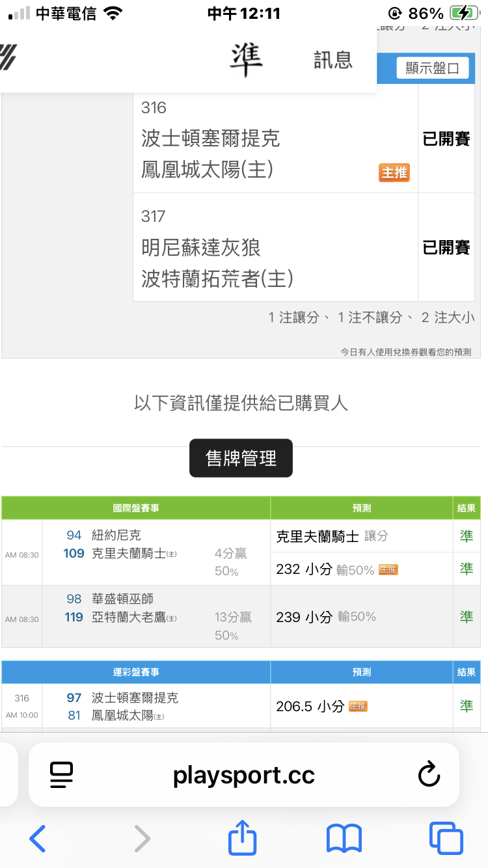Tap the Safari forward arrow

(x=142, y=838)
